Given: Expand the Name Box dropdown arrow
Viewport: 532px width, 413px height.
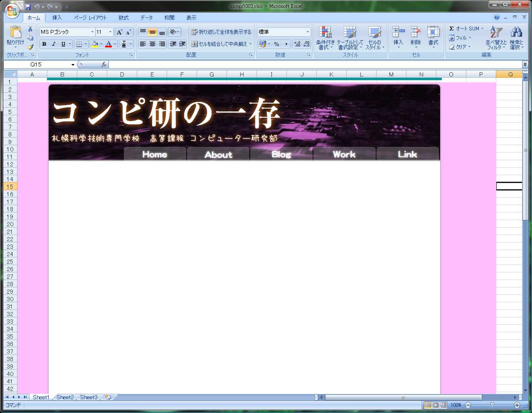Looking at the screenshot, I should 73,64.
